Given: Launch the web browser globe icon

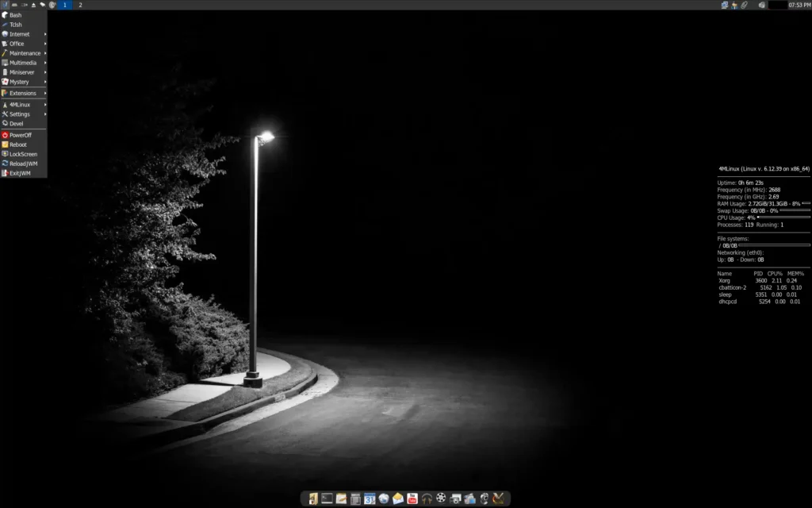Looking at the screenshot, I should [383, 498].
